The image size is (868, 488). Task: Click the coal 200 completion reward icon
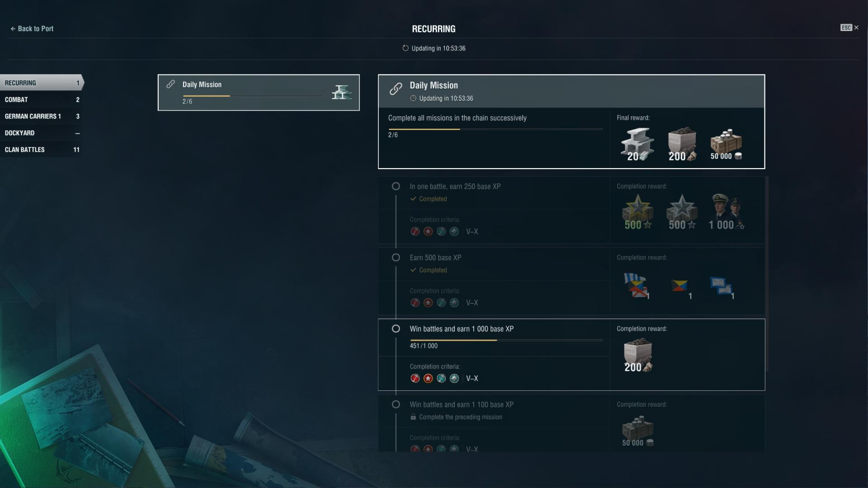point(638,356)
